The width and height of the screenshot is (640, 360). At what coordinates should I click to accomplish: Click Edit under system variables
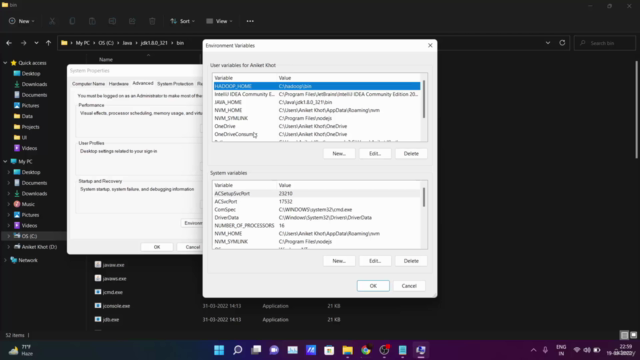(375, 261)
